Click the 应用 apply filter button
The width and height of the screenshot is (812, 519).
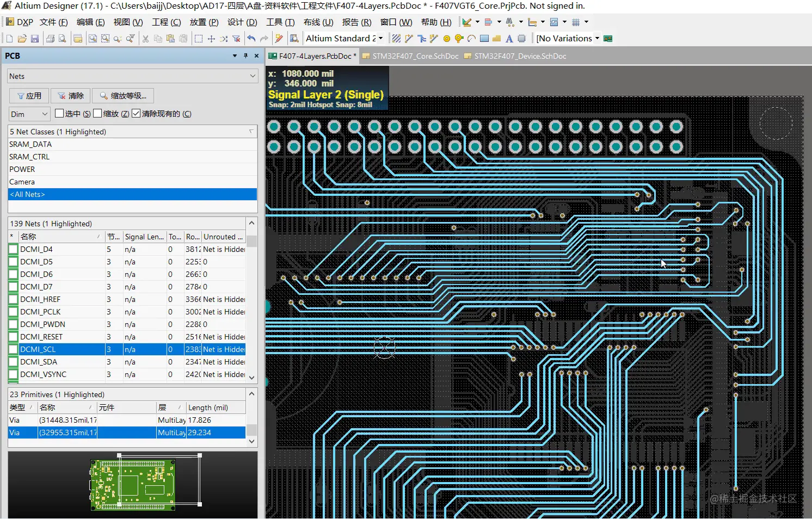[x=29, y=96]
